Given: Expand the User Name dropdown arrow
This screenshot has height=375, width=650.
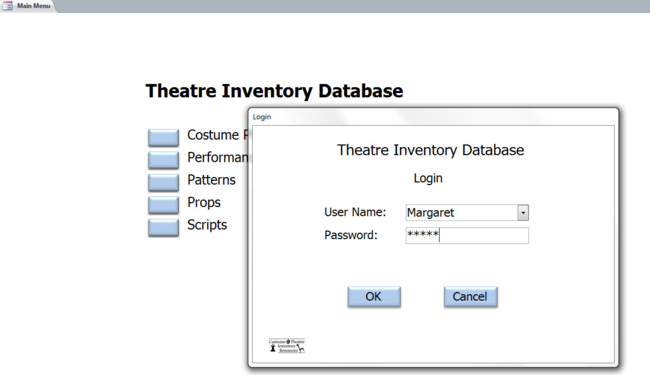Looking at the screenshot, I should 523,213.
